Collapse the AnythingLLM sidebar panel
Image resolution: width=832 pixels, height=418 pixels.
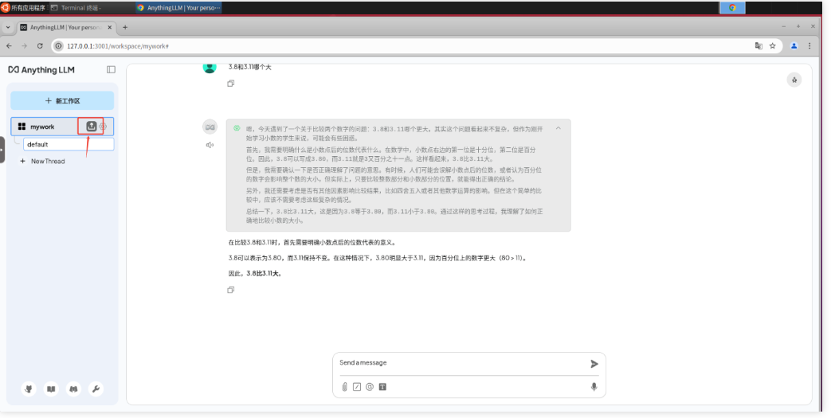tap(111, 69)
